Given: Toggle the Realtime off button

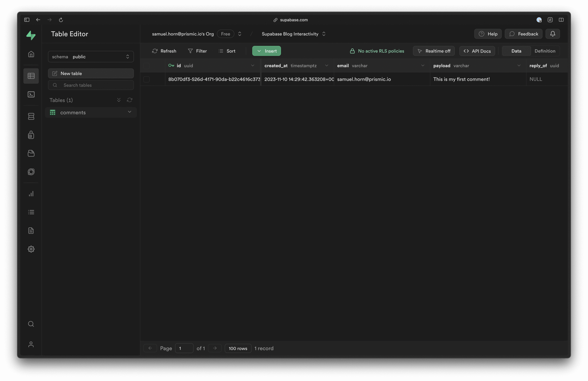Looking at the screenshot, I should click(x=434, y=51).
